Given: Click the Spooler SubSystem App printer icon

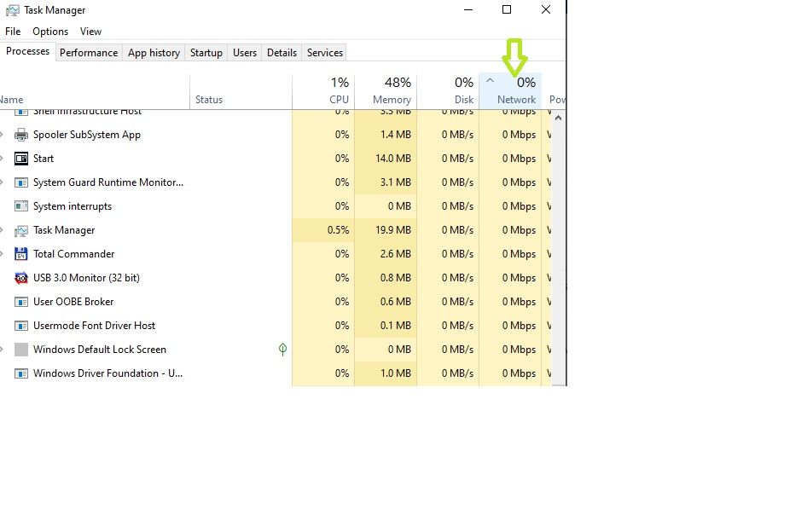Looking at the screenshot, I should click(x=21, y=135).
